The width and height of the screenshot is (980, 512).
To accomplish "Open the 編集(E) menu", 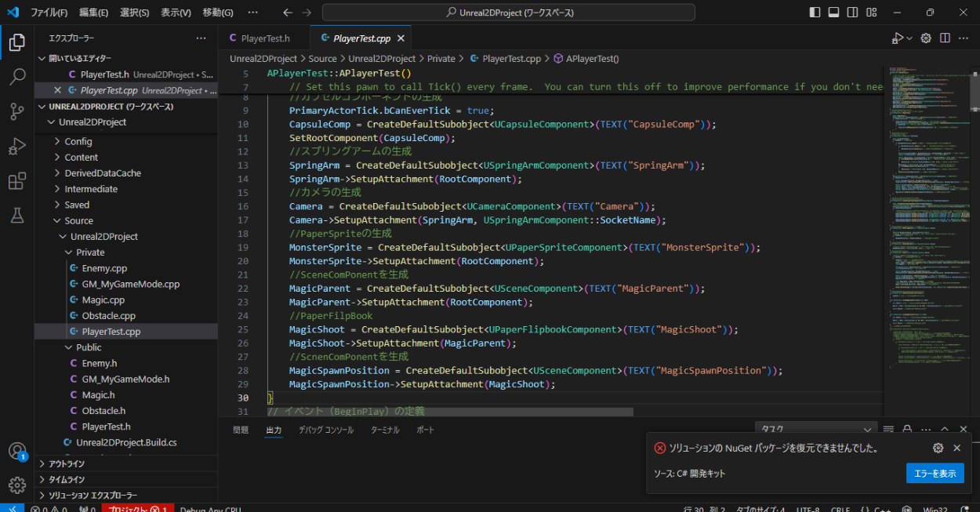I will (93, 13).
